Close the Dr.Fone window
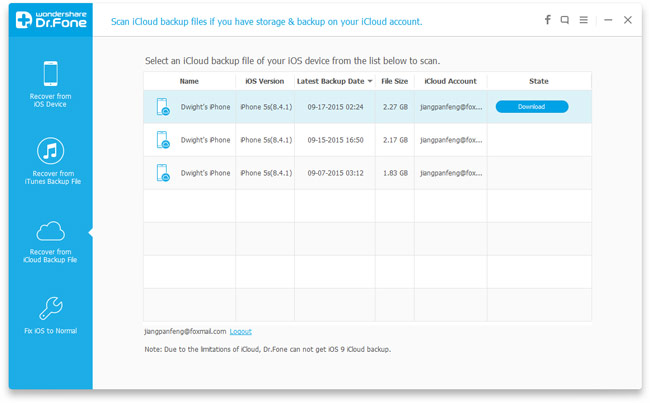The width and height of the screenshot is (650, 403). click(x=628, y=20)
